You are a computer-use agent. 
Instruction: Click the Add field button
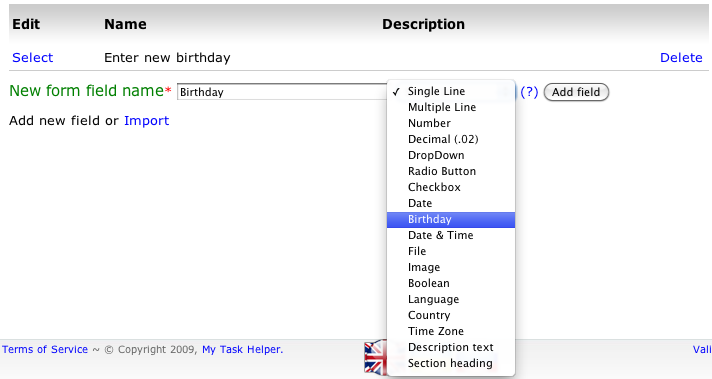[x=576, y=92]
